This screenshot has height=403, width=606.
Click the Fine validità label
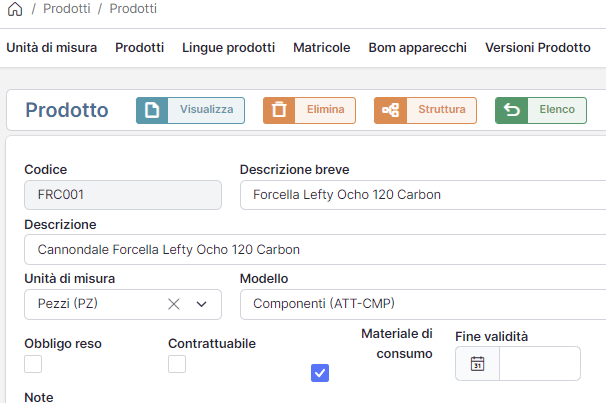(491, 337)
